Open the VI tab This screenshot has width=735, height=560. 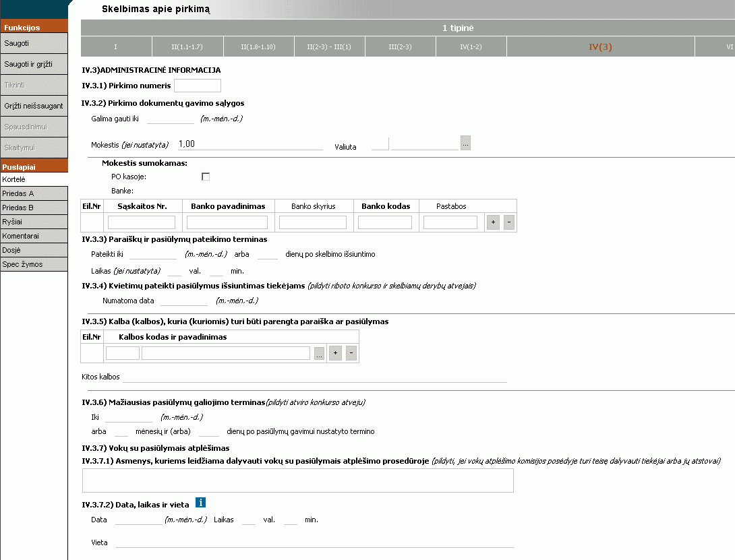[715, 47]
